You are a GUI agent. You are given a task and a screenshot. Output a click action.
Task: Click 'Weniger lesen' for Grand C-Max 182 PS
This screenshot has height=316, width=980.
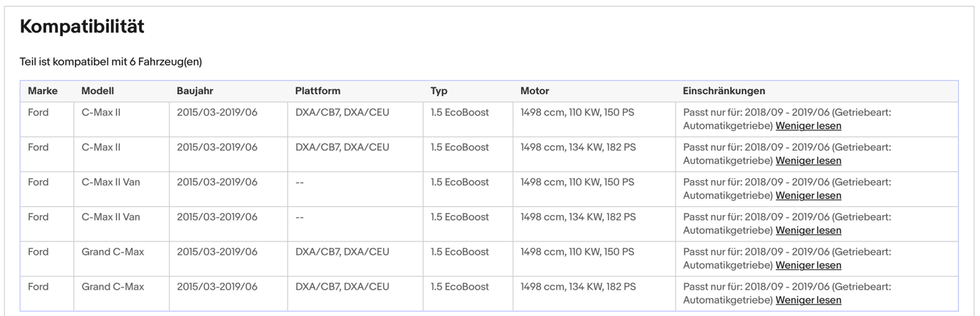(x=808, y=300)
